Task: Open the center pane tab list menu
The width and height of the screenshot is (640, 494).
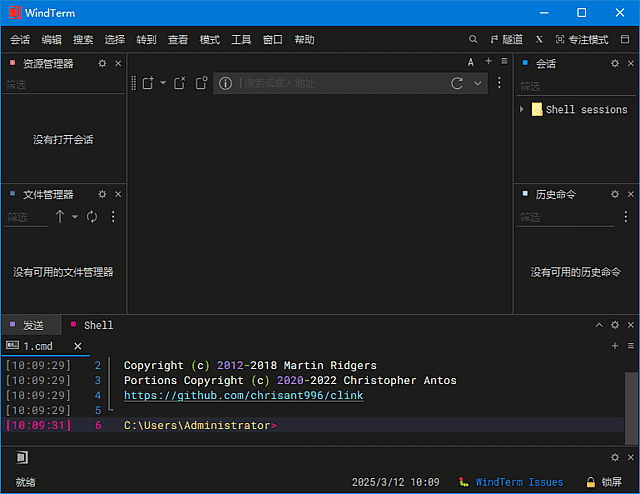Action: coord(504,61)
